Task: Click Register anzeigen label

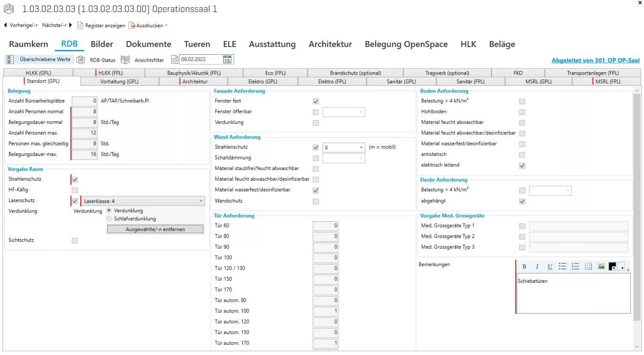Action: coord(105,26)
